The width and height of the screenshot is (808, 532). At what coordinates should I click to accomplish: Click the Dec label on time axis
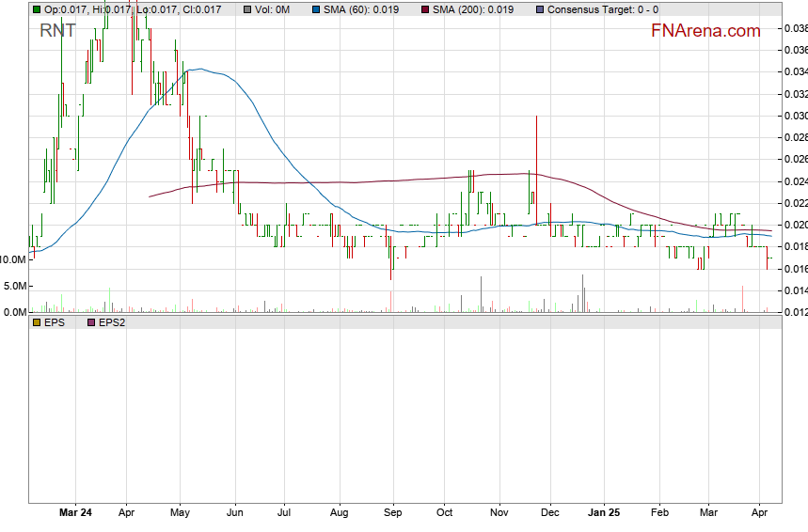pos(550,513)
